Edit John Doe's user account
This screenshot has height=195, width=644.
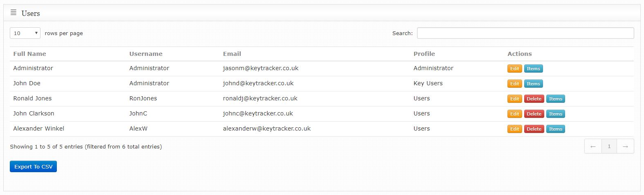click(514, 84)
